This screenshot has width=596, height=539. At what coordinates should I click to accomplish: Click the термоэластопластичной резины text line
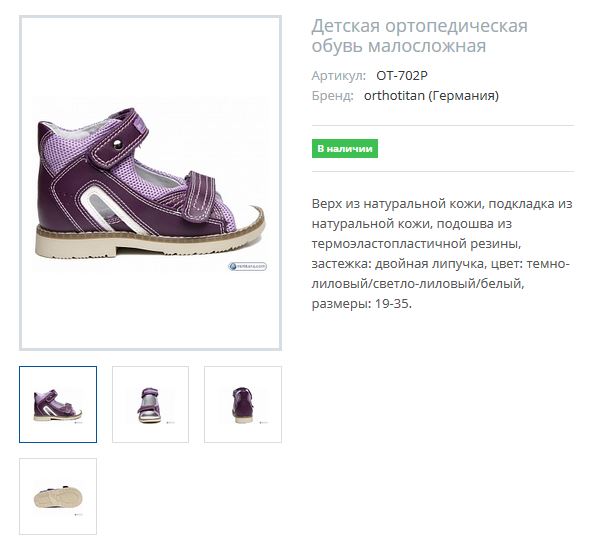(416, 244)
